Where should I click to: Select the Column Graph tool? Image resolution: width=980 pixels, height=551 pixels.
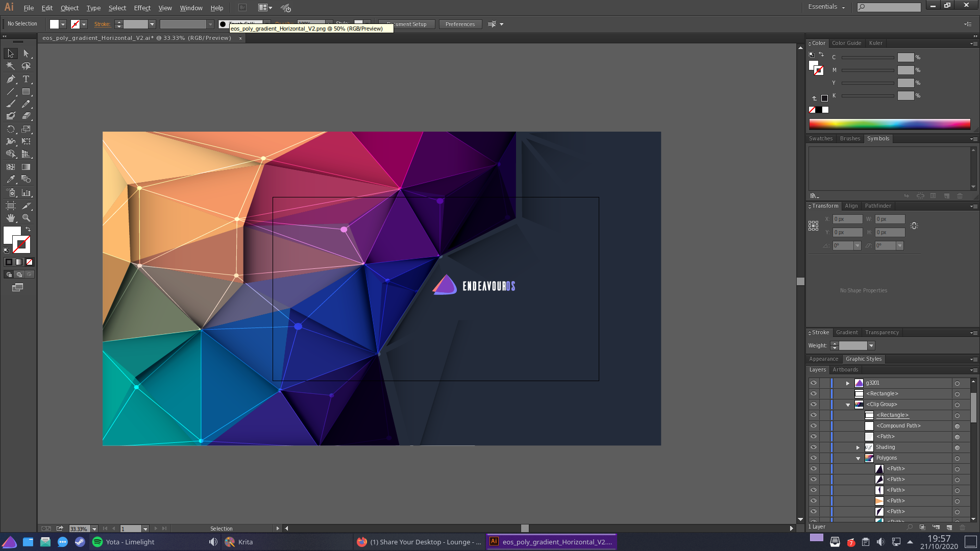(26, 193)
